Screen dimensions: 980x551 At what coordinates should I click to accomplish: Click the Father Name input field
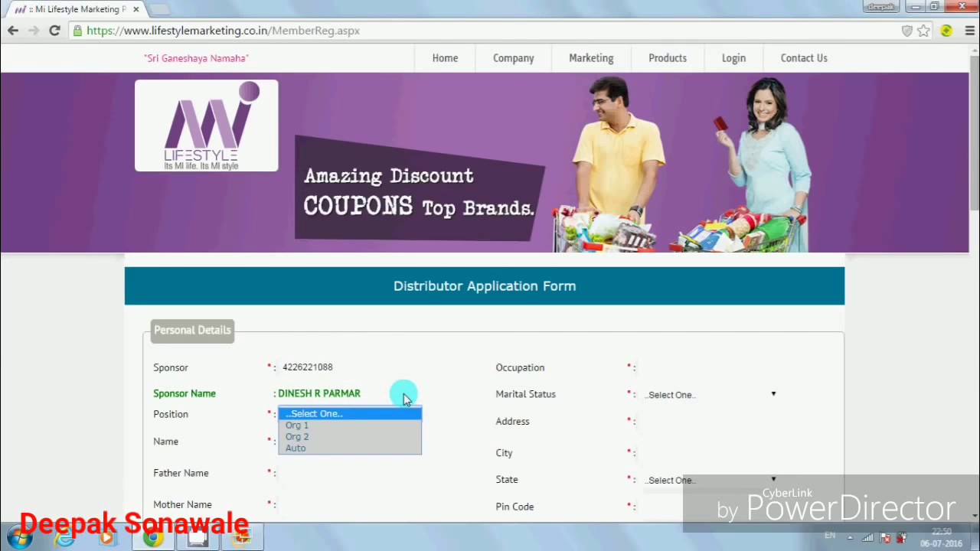(350, 473)
